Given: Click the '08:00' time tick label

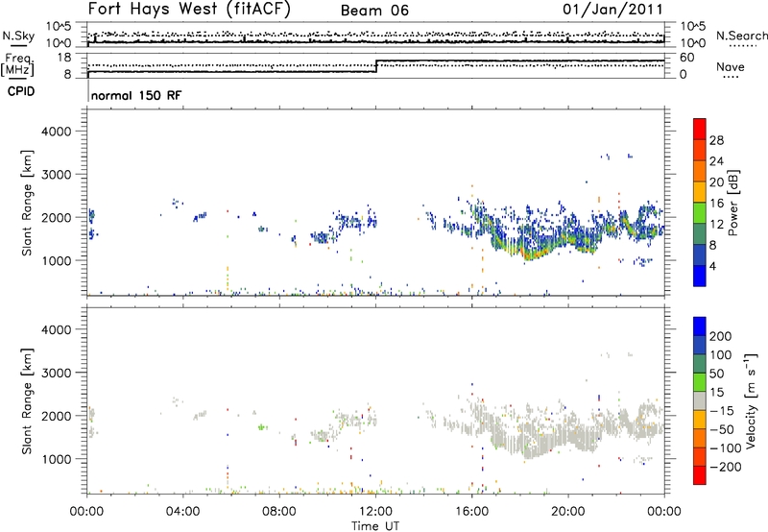Looking at the screenshot, I should [x=279, y=512].
